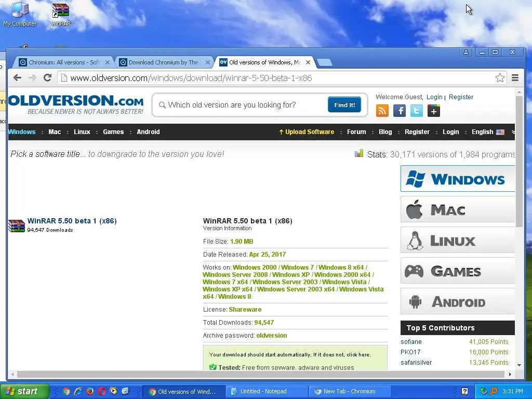
Task: Focus the old version search field
Action: pos(242,105)
